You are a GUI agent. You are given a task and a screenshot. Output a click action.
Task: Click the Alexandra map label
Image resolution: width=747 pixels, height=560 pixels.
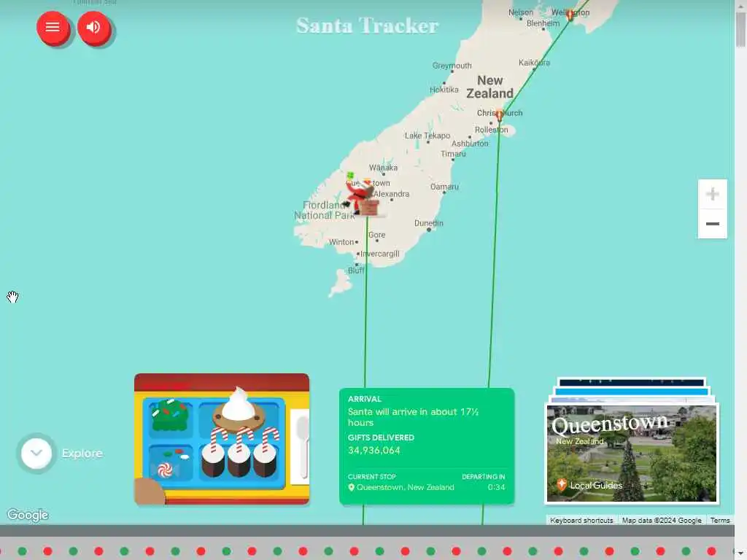391,194
